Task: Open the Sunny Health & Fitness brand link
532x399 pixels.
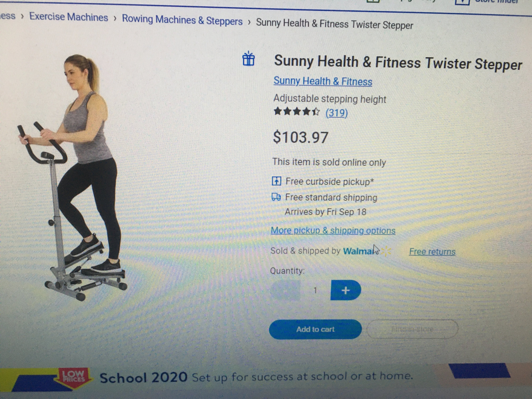Action: pos(323,81)
